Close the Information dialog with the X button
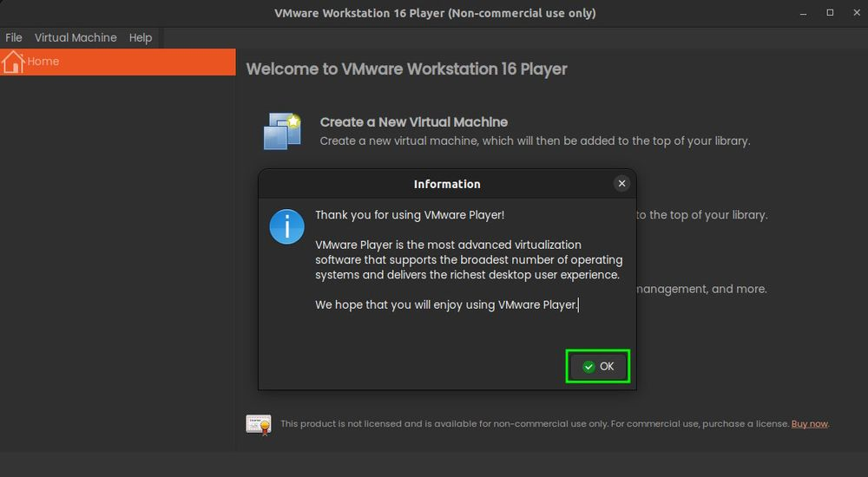Screen dimensions: 868x477 tap(621, 184)
